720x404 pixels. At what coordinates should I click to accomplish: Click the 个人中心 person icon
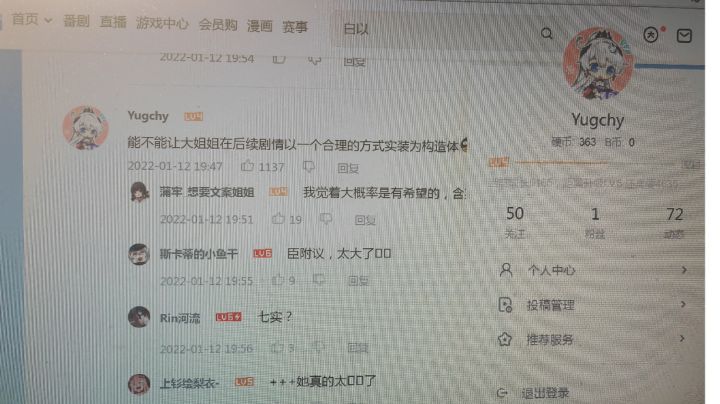[x=506, y=269]
